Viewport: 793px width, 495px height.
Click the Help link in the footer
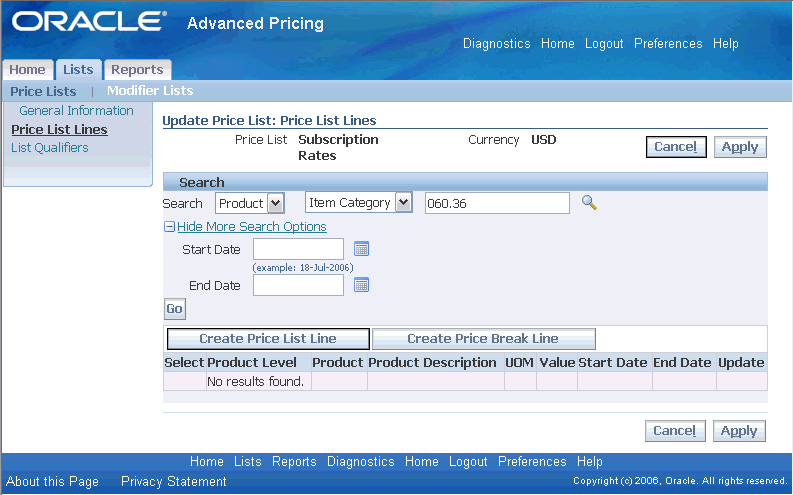click(590, 462)
